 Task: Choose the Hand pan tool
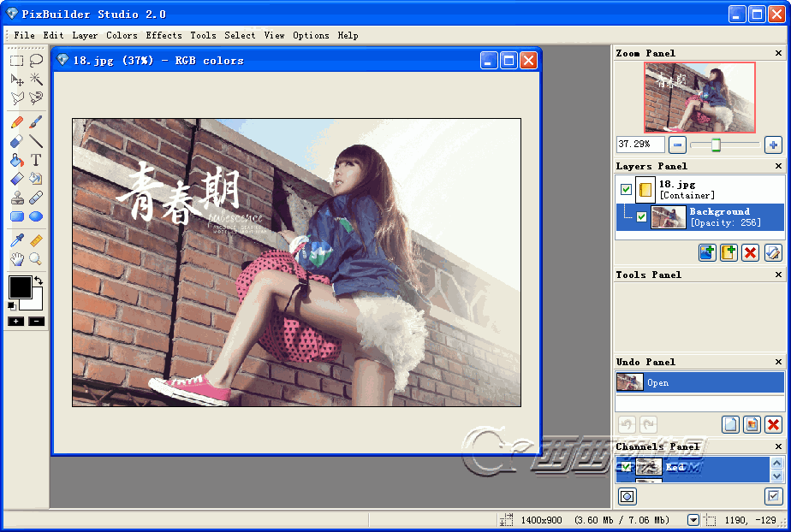[x=16, y=259]
